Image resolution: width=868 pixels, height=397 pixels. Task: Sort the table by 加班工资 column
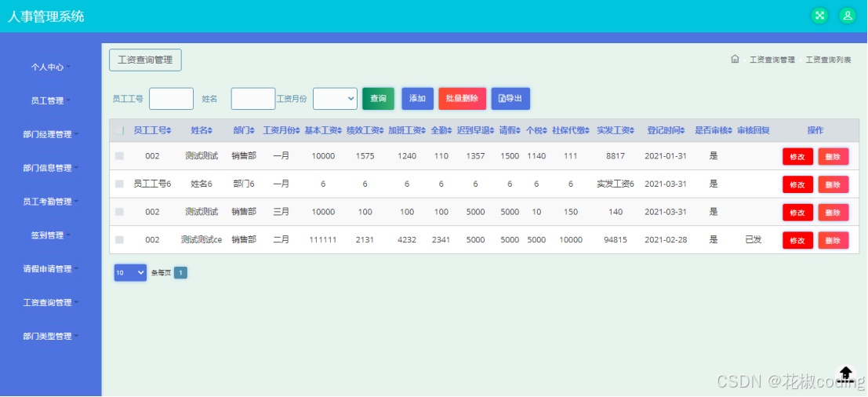click(x=408, y=131)
